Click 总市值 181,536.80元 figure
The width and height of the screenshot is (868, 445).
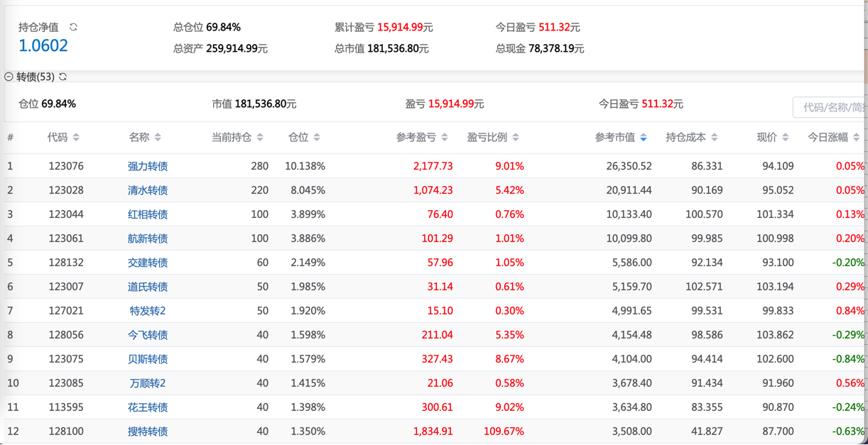[398, 49]
